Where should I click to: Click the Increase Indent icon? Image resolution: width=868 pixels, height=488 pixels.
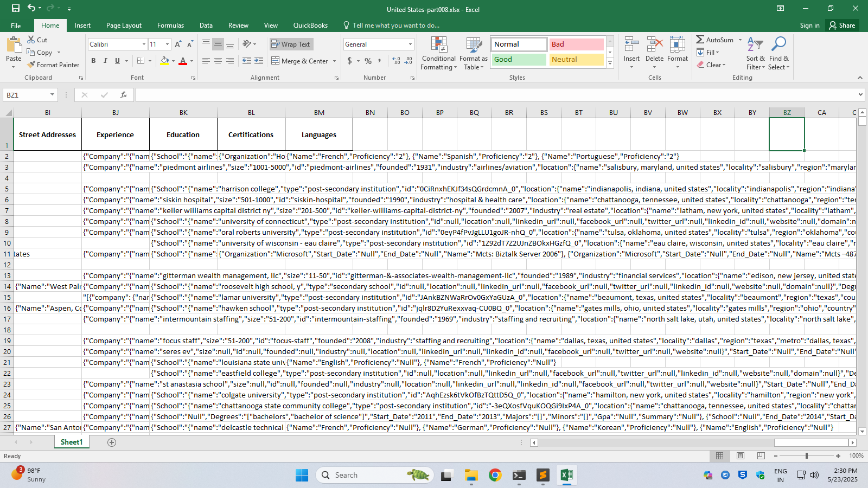click(x=259, y=61)
